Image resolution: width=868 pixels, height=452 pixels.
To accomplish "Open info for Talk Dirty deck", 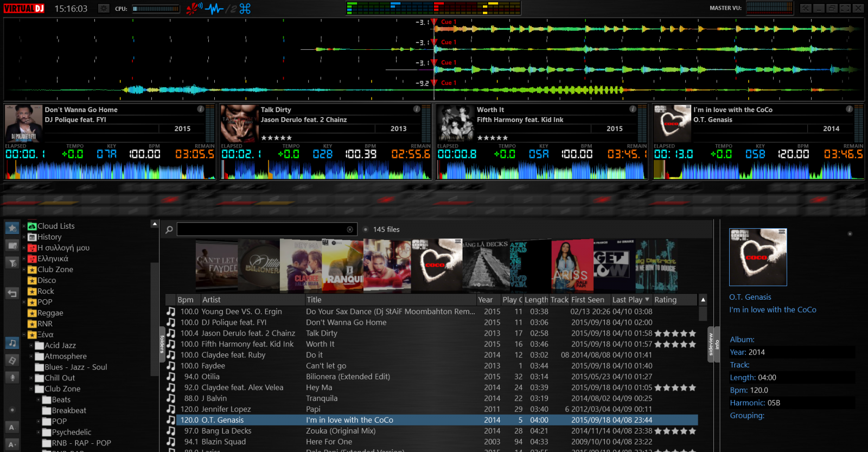I will coord(417,109).
